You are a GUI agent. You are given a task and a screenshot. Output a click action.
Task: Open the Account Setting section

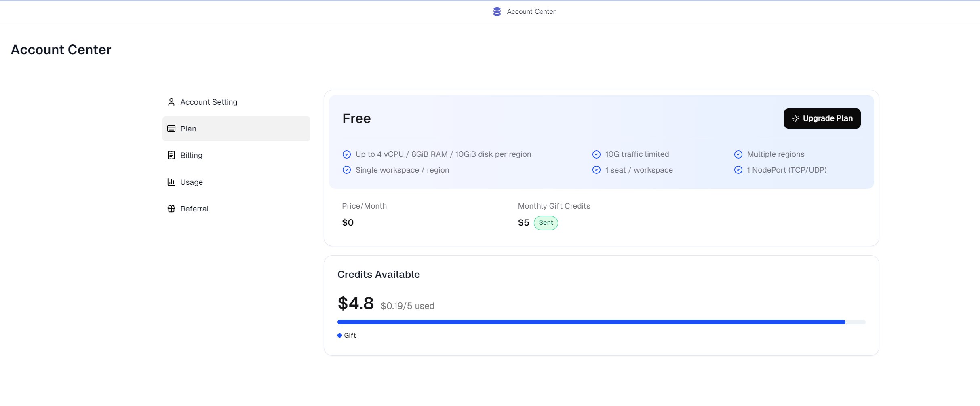[x=236, y=102]
